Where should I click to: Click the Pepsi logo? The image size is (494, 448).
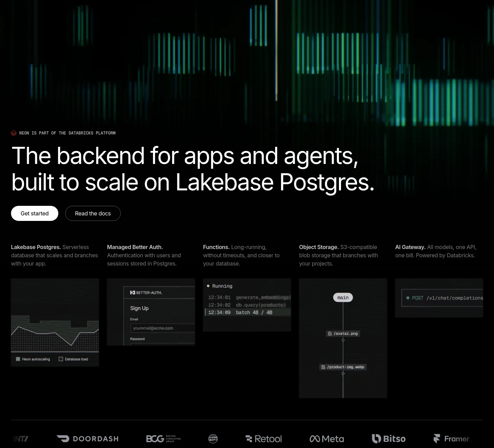click(213, 439)
